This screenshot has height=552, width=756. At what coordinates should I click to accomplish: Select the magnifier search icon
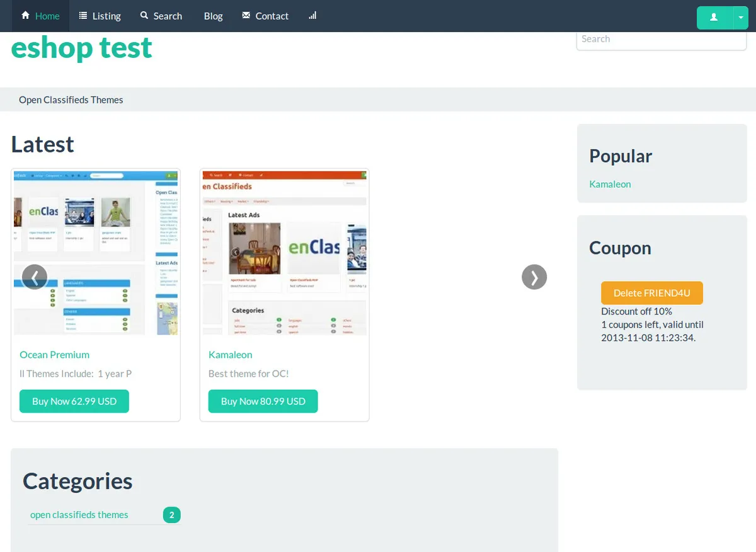pyautogui.click(x=144, y=16)
